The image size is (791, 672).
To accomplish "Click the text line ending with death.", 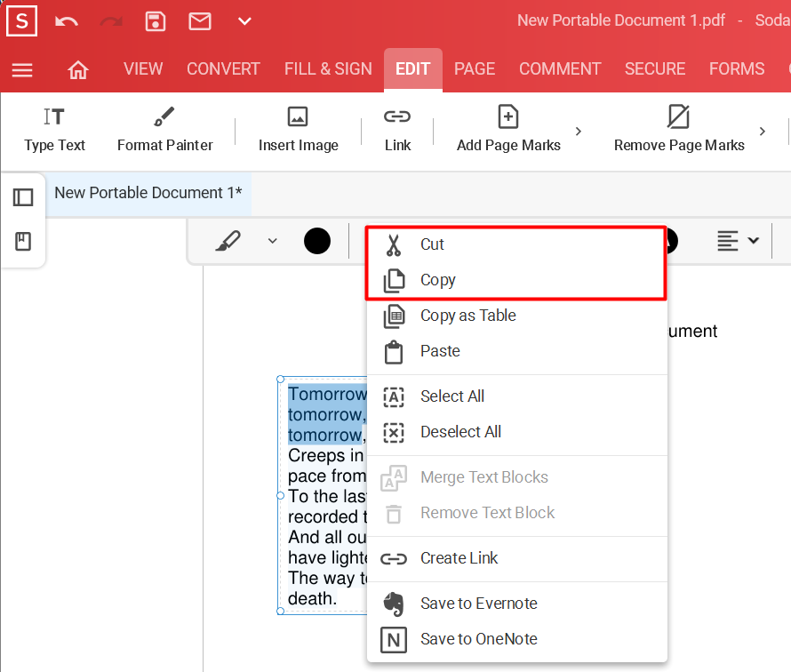I will (x=312, y=598).
